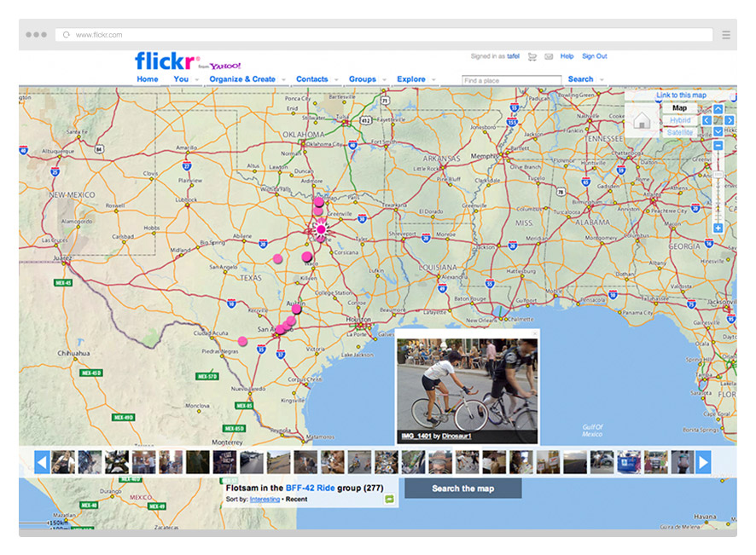Open the Contacts menu

[x=311, y=79]
